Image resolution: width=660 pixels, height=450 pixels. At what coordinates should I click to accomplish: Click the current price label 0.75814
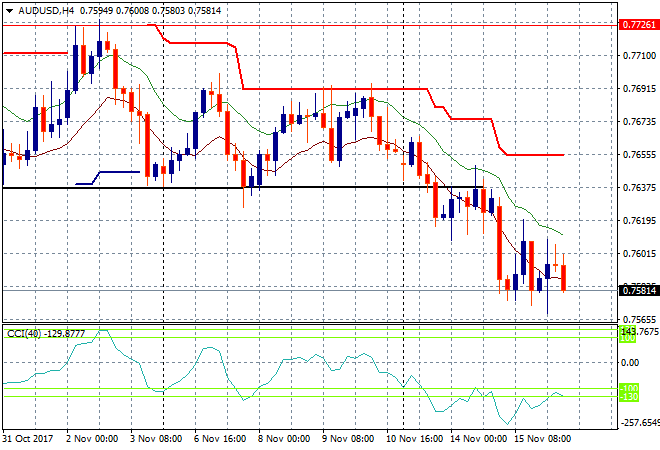(x=639, y=290)
